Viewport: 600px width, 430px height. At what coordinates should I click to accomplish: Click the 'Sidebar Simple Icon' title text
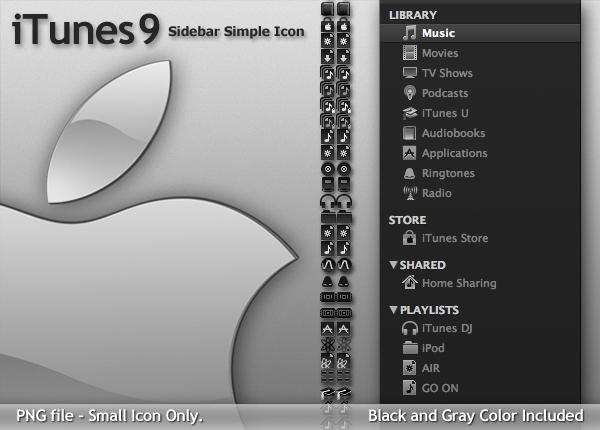[x=236, y=31]
